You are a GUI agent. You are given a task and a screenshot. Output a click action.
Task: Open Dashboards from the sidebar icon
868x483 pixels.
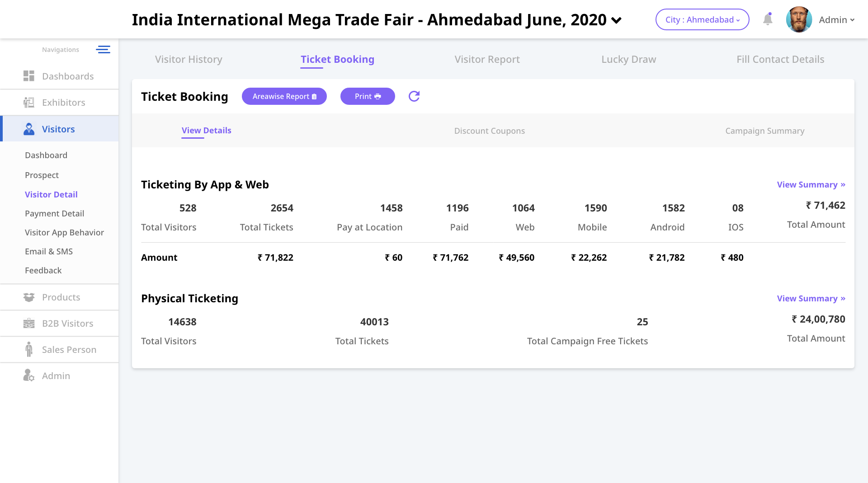[29, 76]
